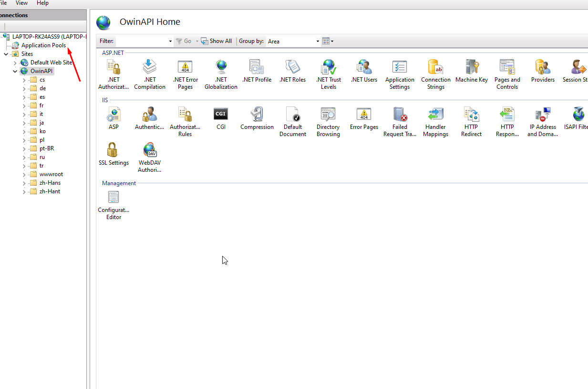Select the zh-Hant folder in tree

point(50,191)
